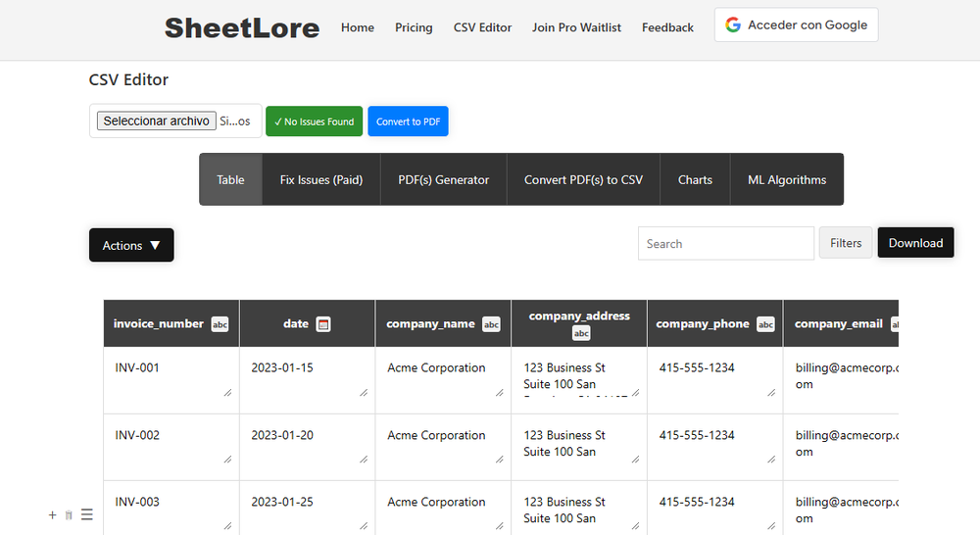
Task: Select the date column header
Action: [307, 323]
